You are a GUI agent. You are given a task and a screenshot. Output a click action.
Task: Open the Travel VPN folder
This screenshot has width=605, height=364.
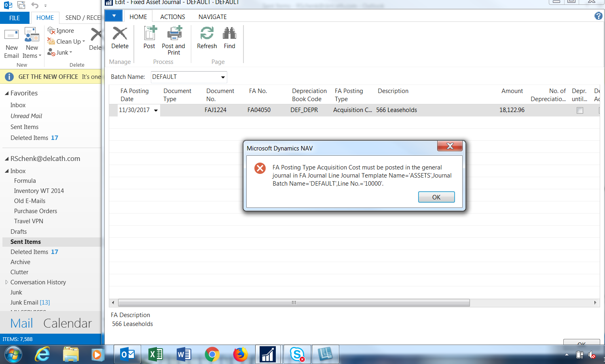(29, 221)
